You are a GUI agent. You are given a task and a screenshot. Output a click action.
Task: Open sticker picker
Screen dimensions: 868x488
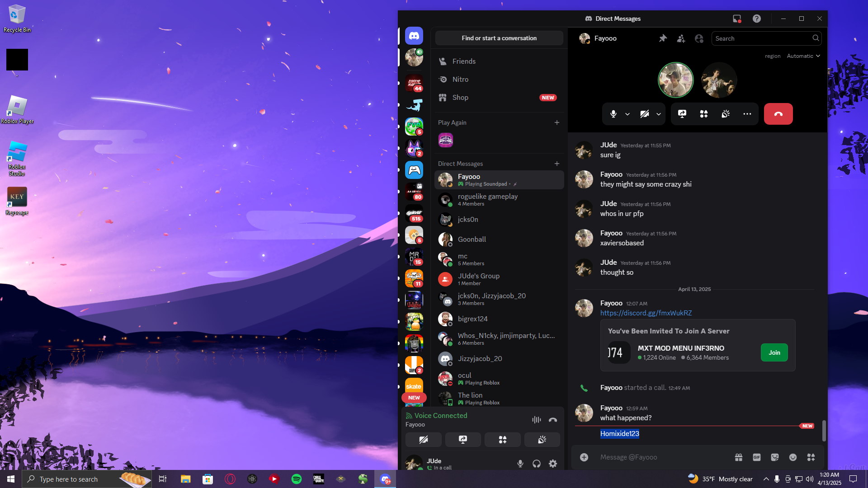point(775,457)
